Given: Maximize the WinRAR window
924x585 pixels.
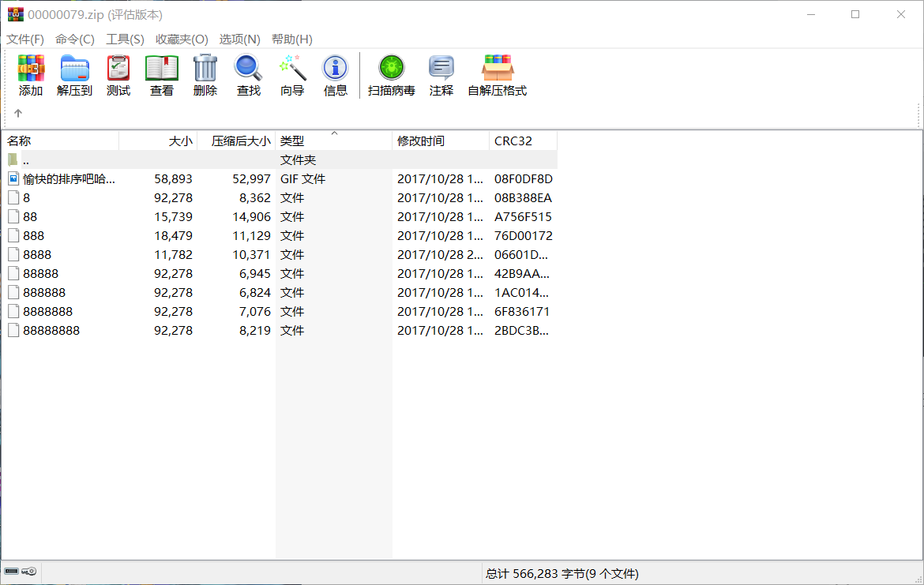Looking at the screenshot, I should [855, 14].
